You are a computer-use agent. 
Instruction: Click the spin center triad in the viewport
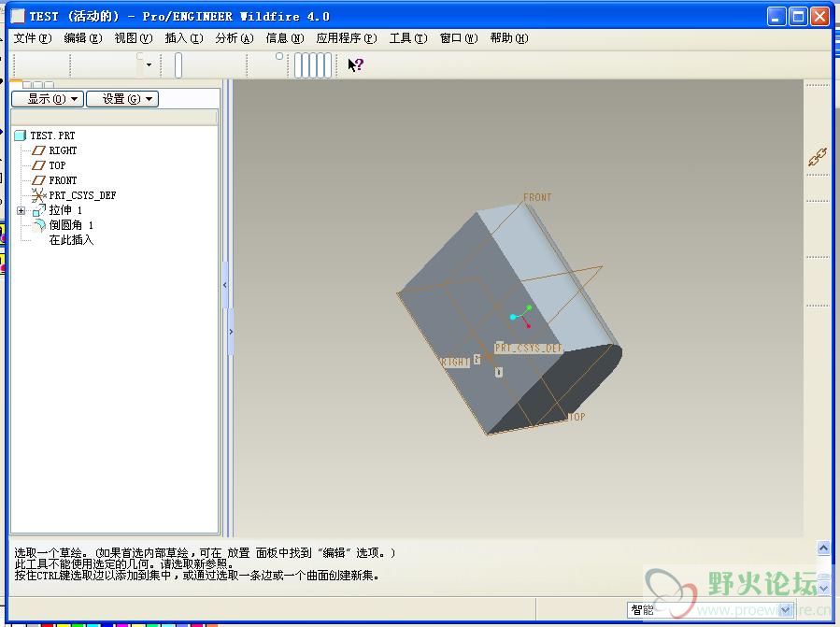pyautogui.click(x=520, y=316)
